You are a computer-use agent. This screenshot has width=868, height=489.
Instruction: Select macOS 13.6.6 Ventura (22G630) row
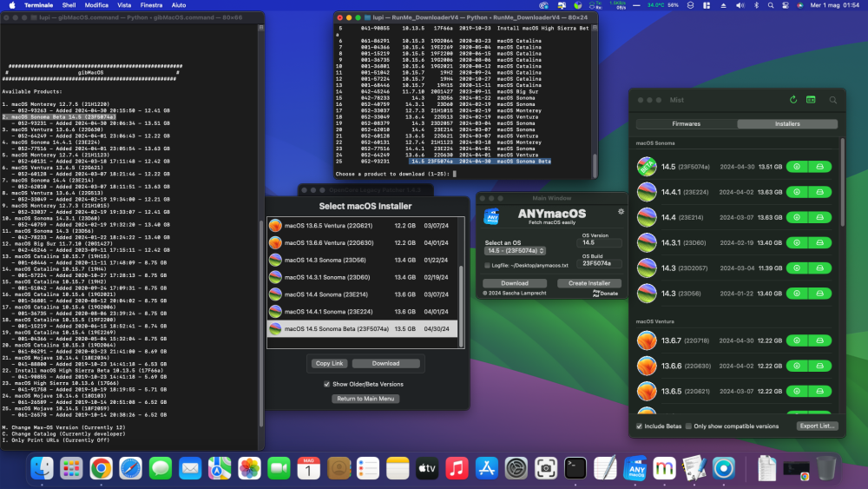tap(363, 242)
